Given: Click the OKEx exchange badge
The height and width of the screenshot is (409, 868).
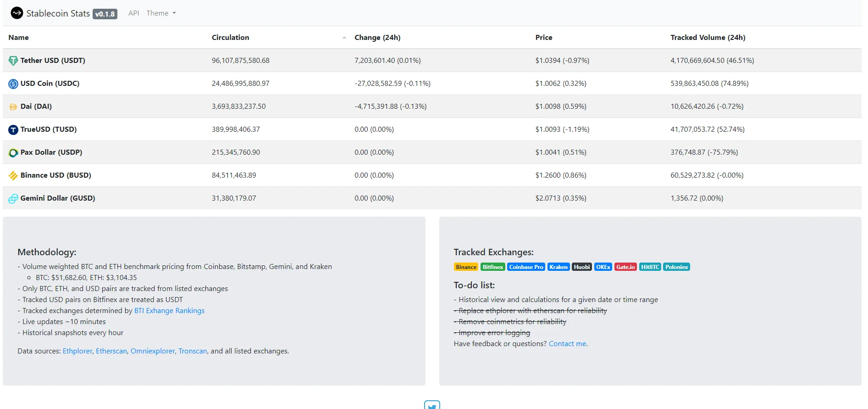Looking at the screenshot, I should (x=603, y=267).
